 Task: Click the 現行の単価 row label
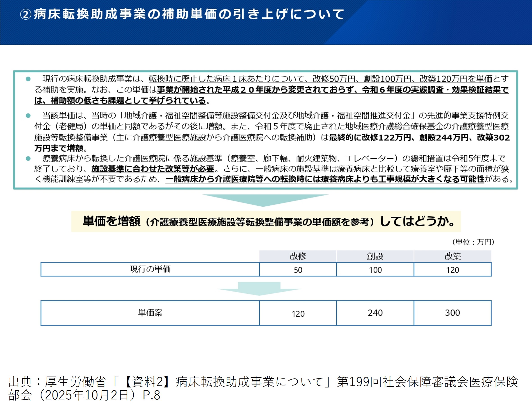click(150, 269)
